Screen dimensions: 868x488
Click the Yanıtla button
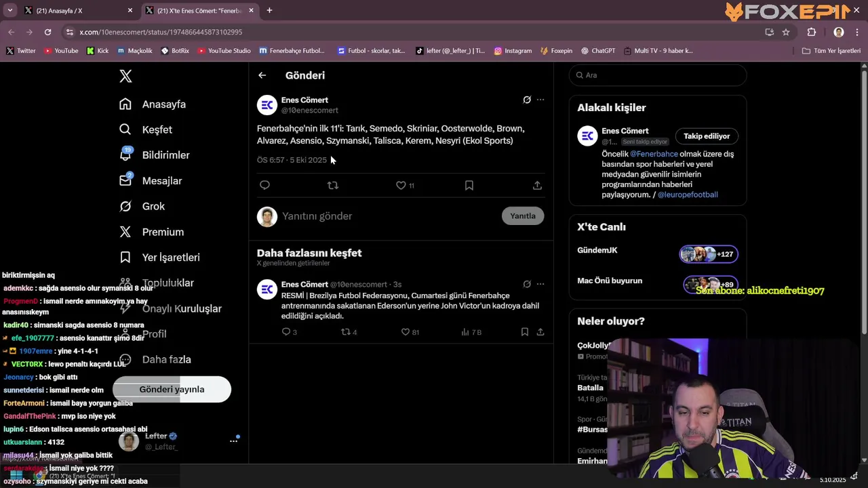click(523, 216)
